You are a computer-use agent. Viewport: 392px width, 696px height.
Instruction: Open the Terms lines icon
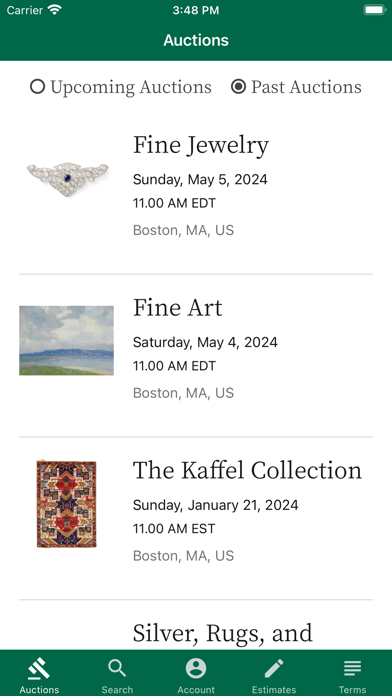point(352,668)
